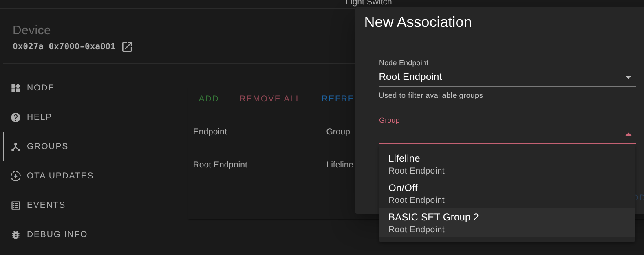The height and width of the screenshot is (255, 644).
Task: Click the Events list icon
Action: pos(16,205)
